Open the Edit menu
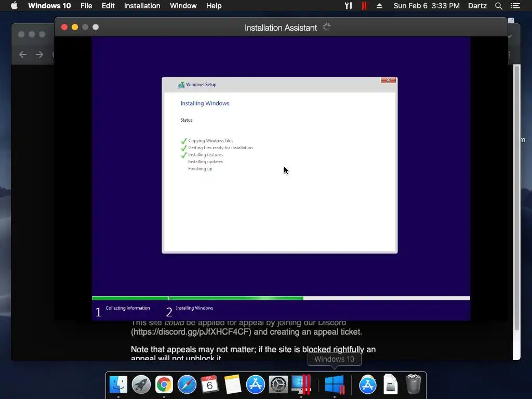This screenshot has width=532, height=399. point(108,6)
